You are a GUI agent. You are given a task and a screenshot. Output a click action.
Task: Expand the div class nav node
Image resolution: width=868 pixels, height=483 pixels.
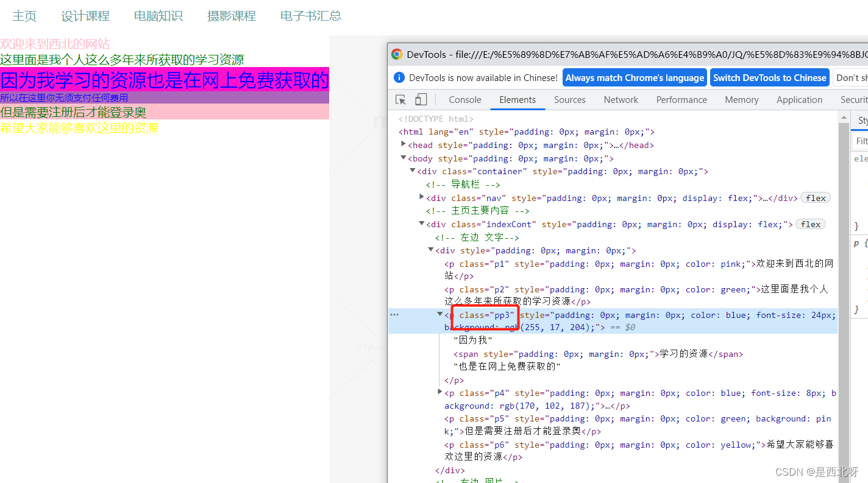[422, 197]
